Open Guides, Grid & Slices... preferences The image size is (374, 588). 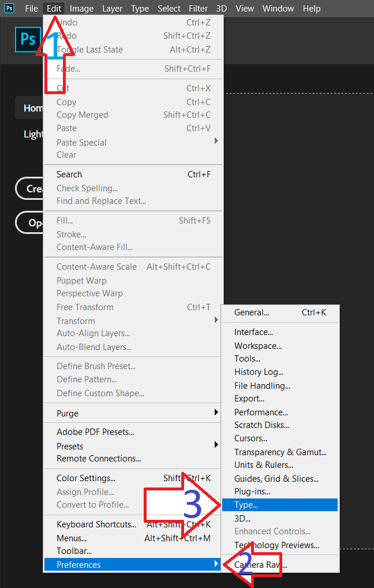click(x=280, y=478)
